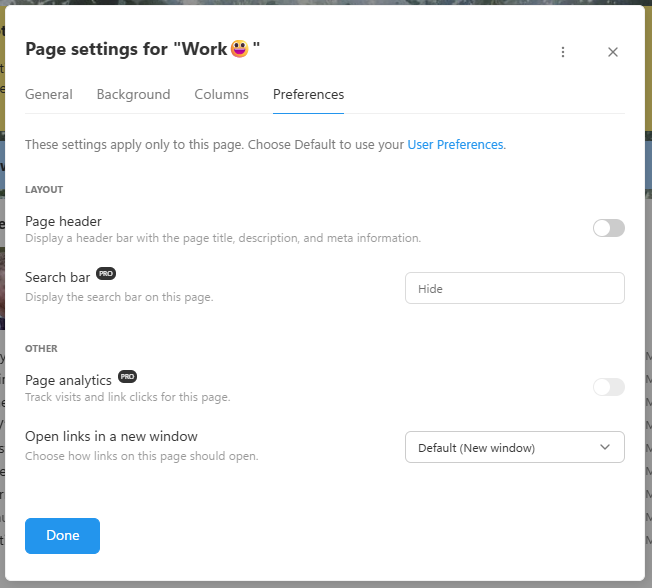Follow the User Preferences link

(x=455, y=145)
